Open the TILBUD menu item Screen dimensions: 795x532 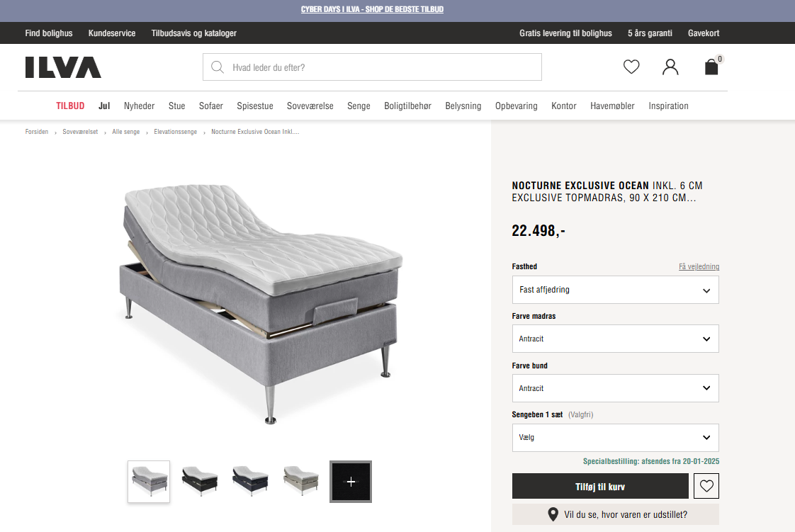click(x=70, y=106)
